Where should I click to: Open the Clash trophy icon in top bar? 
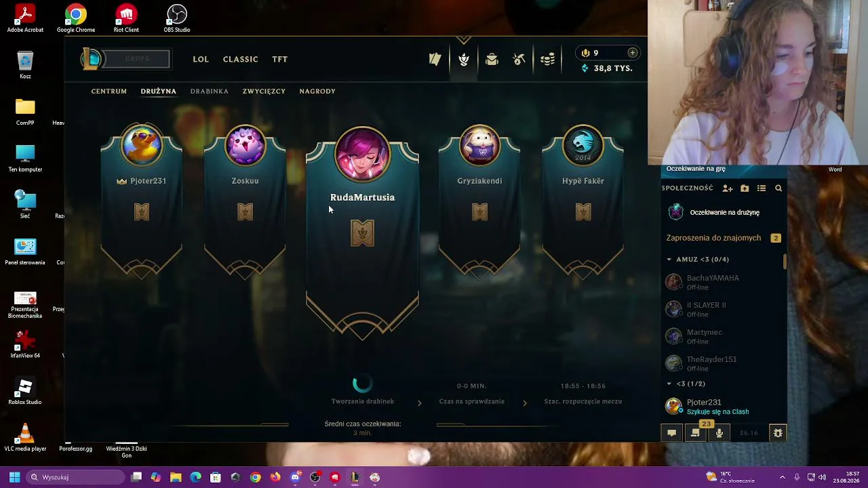pyautogui.click(x=464, y=60)
